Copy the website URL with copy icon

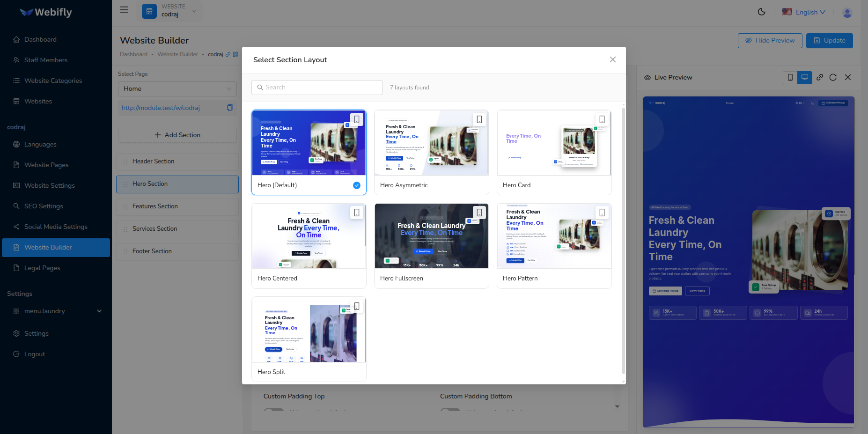click(229, 108)
